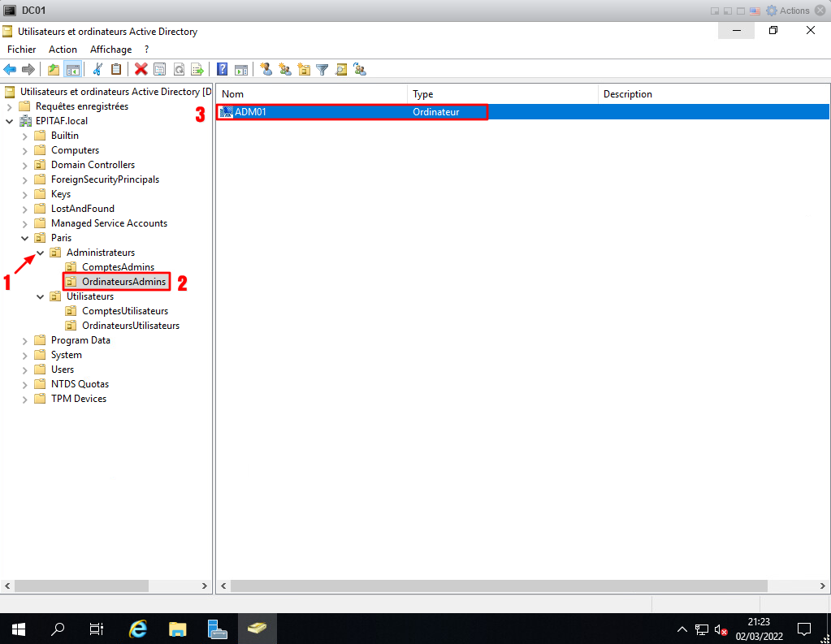Click the filter funnel toolbar icon
831x644 pixels.
tap(322, 70)
